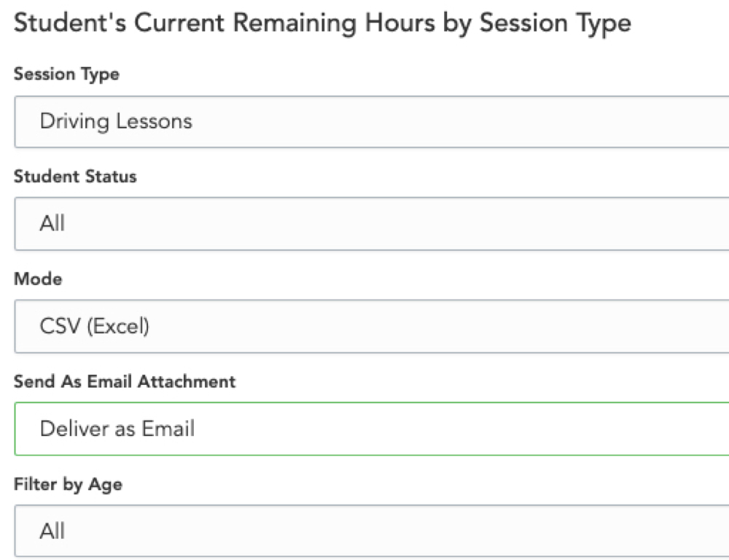Click the Mode field label
Screen dimensions: 729x560
point(38,279)
